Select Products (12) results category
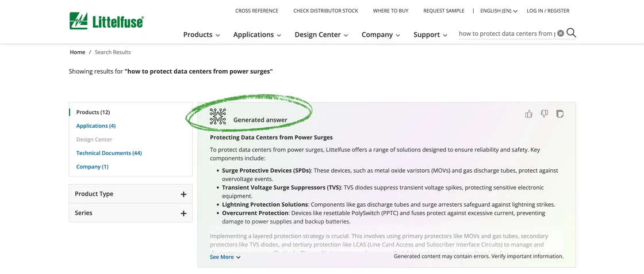The width and height of the screenshot is (644, 274). tap(93, 112)
